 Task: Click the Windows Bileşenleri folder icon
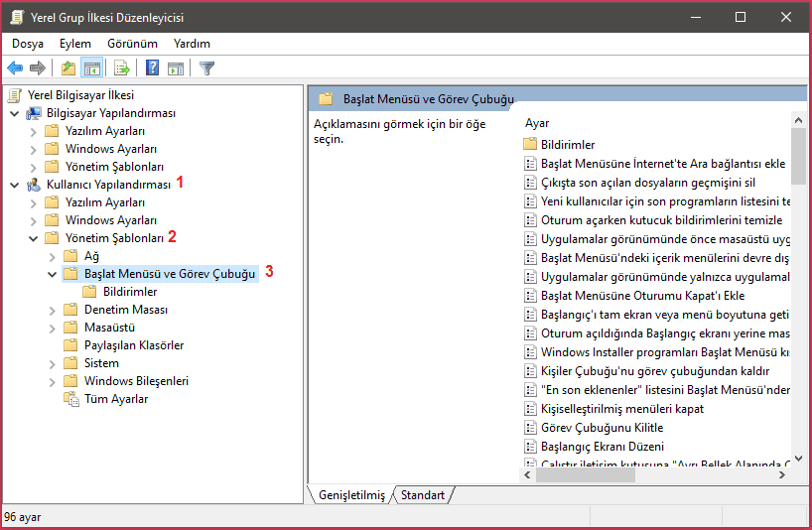(70, 381)
